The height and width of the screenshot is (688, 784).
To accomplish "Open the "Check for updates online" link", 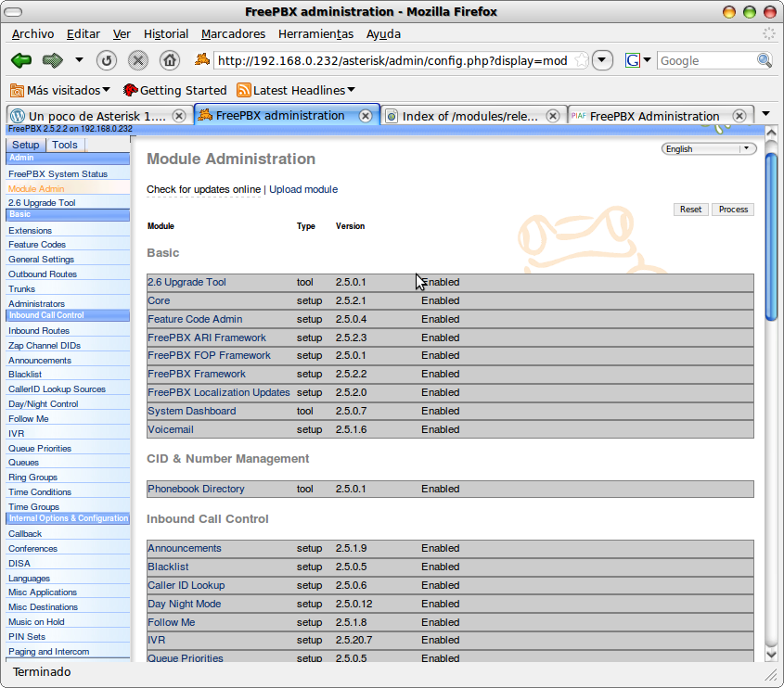I will 199,189.
